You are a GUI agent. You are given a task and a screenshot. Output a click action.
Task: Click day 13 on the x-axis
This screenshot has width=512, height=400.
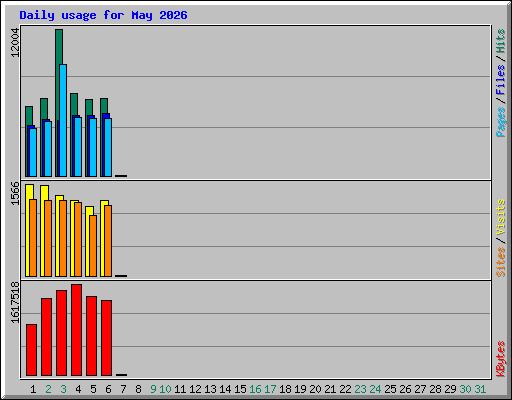pyautogui.click(x=210, y=389)
